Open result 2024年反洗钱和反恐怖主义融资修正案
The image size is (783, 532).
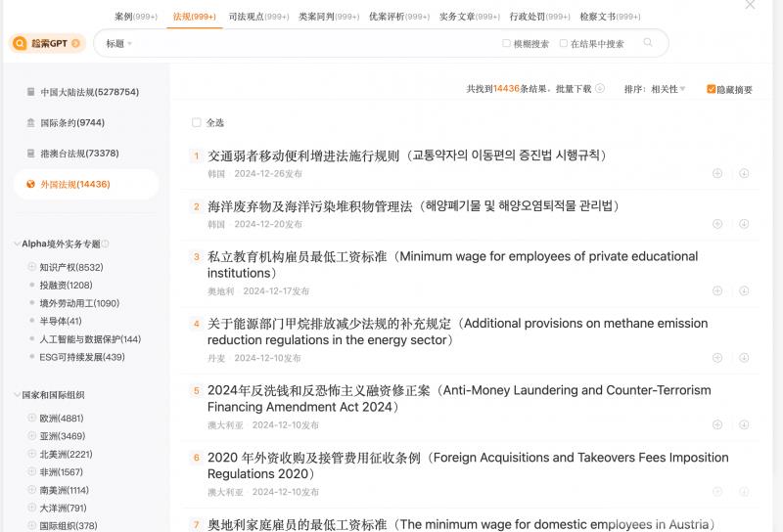click(x=459, y=398)
